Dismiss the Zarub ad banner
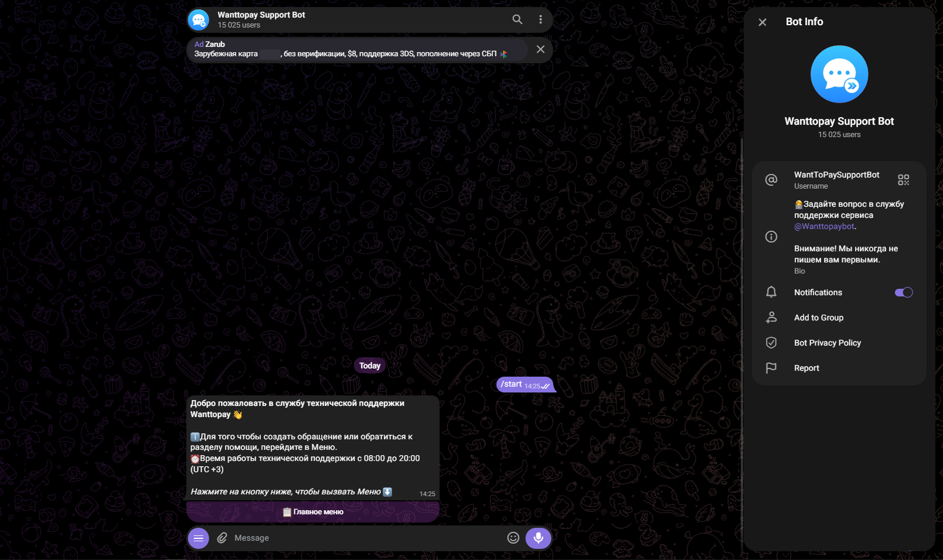This screenshot has width=943, height=560. click(540, 49)
